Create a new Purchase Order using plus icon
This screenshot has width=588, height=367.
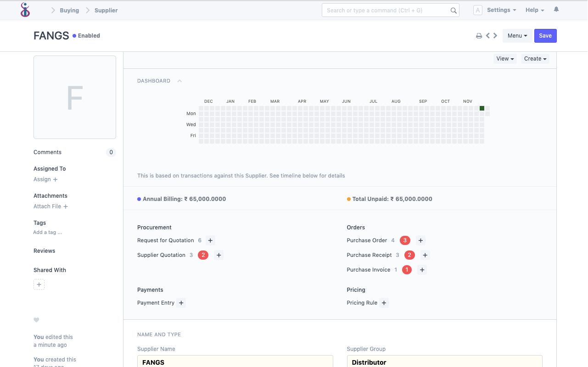pos(420,240)
